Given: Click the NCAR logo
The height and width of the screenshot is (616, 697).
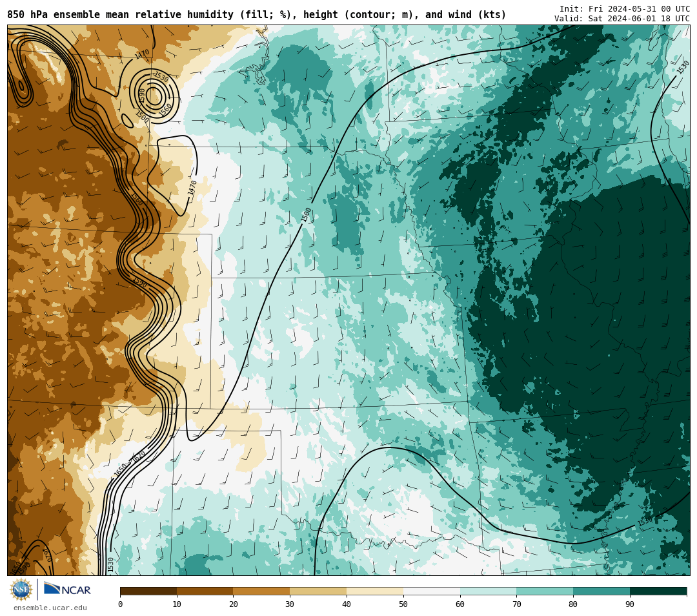Looking at the screenshot, I should [68, 590].
